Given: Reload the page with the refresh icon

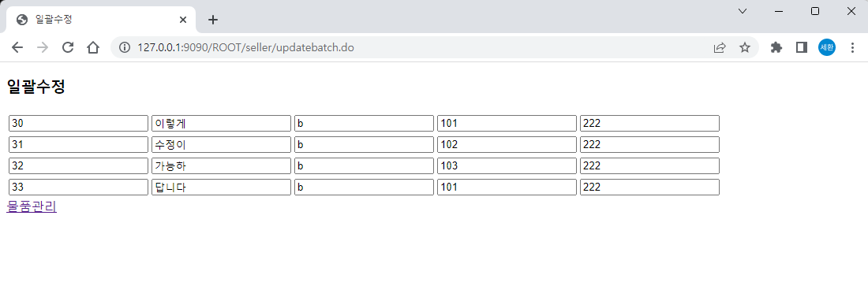Looking at the screenshot, I should tap(68, 47).
